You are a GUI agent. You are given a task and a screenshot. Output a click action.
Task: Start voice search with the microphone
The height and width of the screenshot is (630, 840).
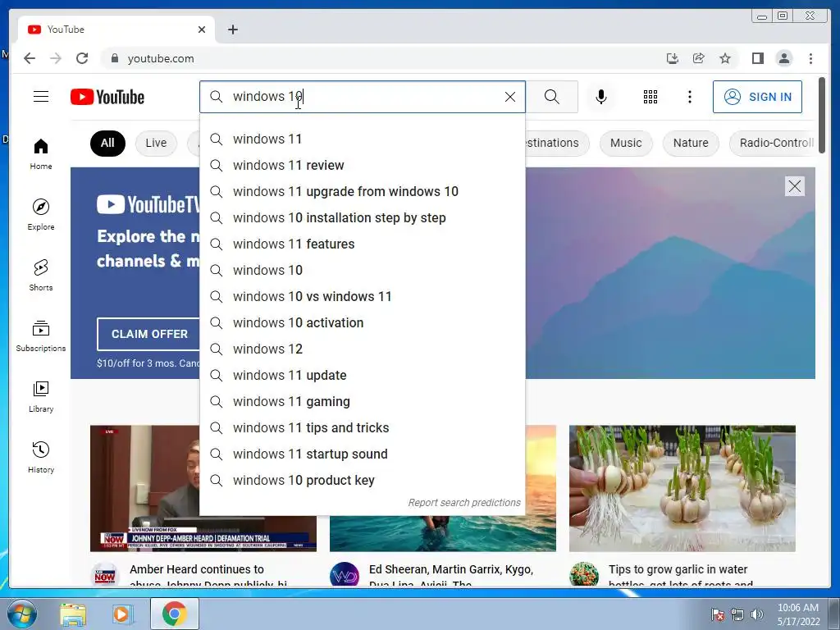click(601, 97)
